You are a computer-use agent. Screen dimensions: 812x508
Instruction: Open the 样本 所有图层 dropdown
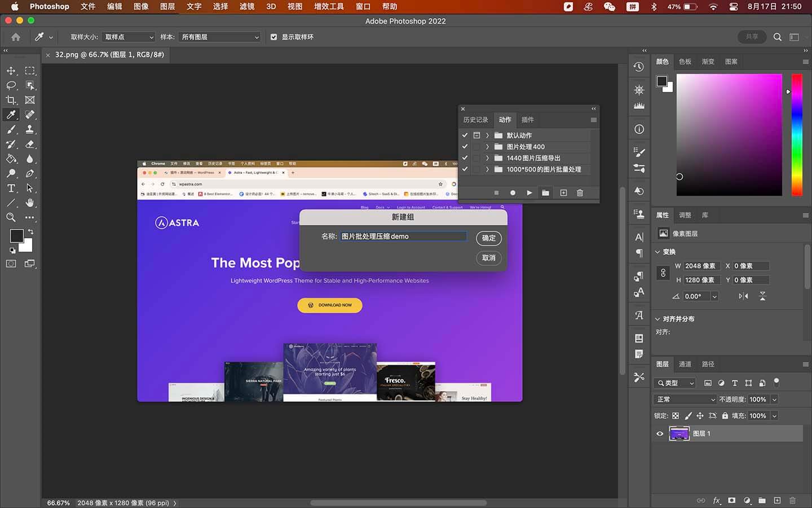pyautogui.click(x=220, y=37)
